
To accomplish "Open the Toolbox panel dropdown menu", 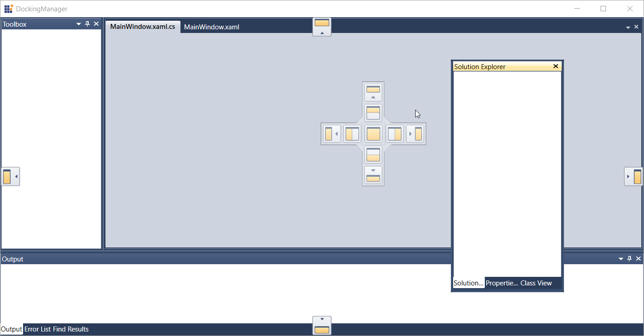I will (79, 24).
